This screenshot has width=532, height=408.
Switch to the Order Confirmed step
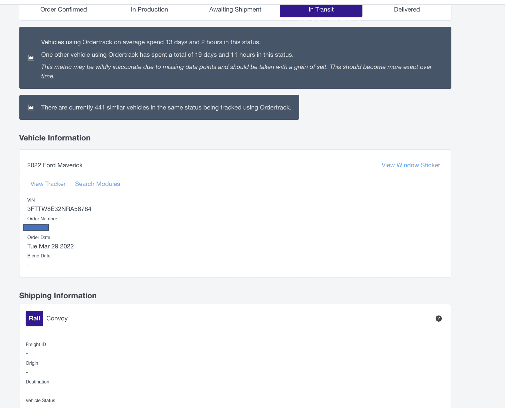(x=64, y=9)
